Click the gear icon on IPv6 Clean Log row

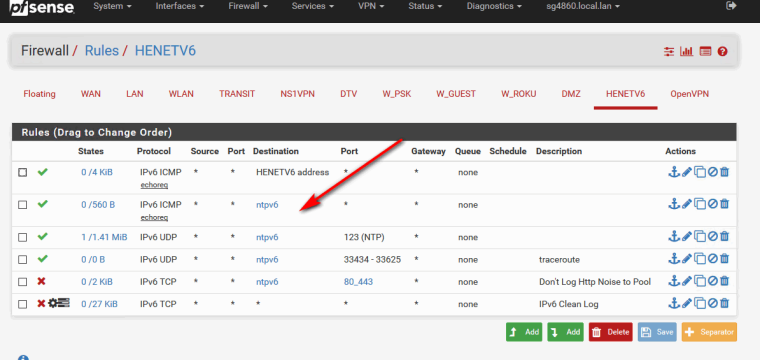[x=53, y=303]
